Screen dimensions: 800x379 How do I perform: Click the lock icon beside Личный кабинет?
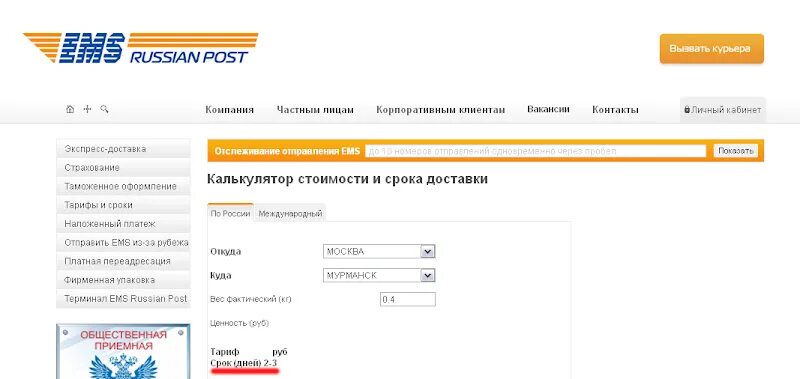pos(687,110)
